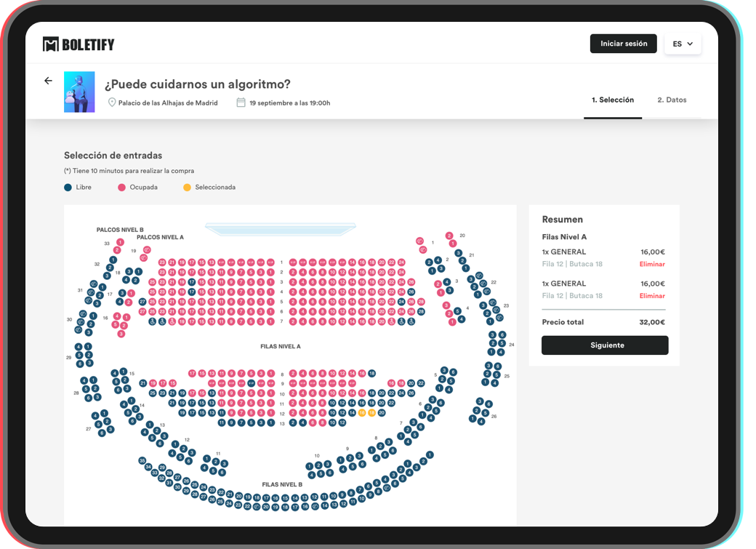Open the ES language dropdown
The height and width of the screenshot is (549, 756).
[682, 44]
